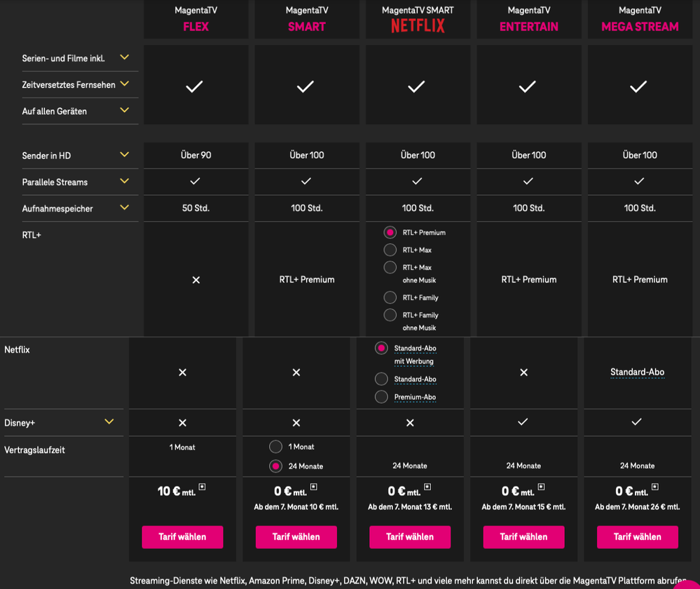Select 1 Monat contract duration for SMART
This screenshot has height=589, width=700.
point(276,447)
